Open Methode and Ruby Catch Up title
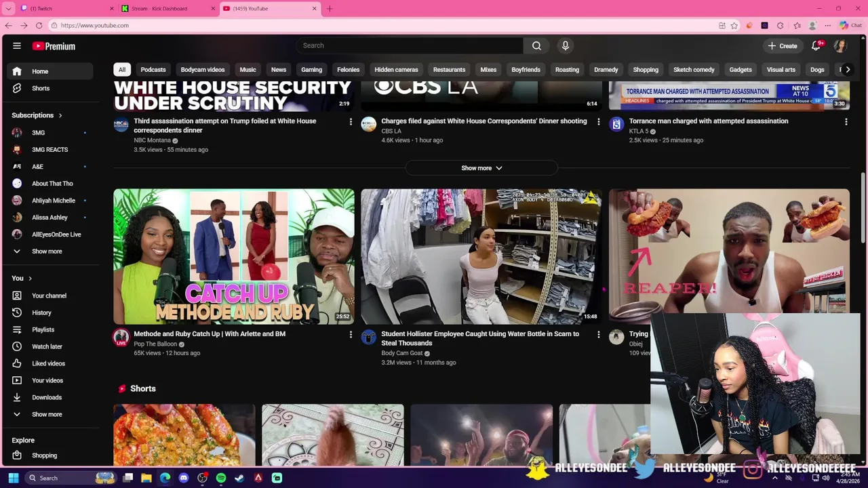 click(210, 334)
